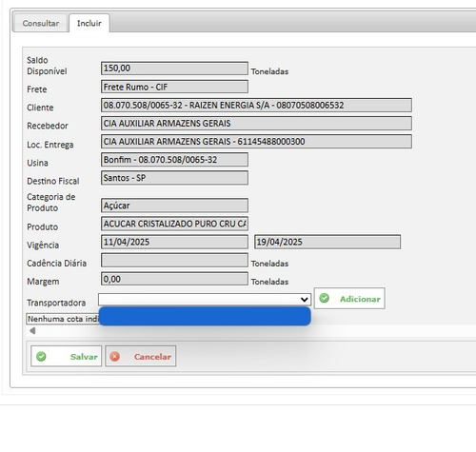Image resolution: width=476 pixels, height=452 pixels.
Task: Click the Usina label
Action: click(37, 163)
